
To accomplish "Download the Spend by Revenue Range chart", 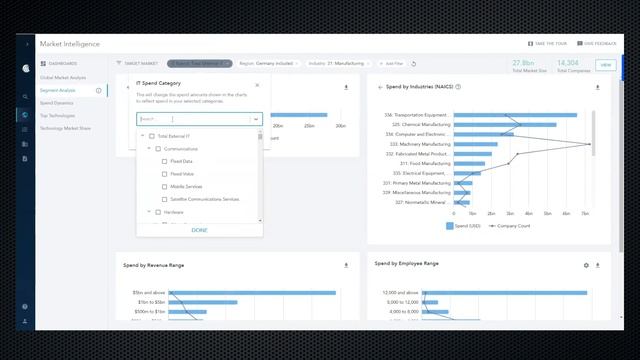I will (346, 265).
